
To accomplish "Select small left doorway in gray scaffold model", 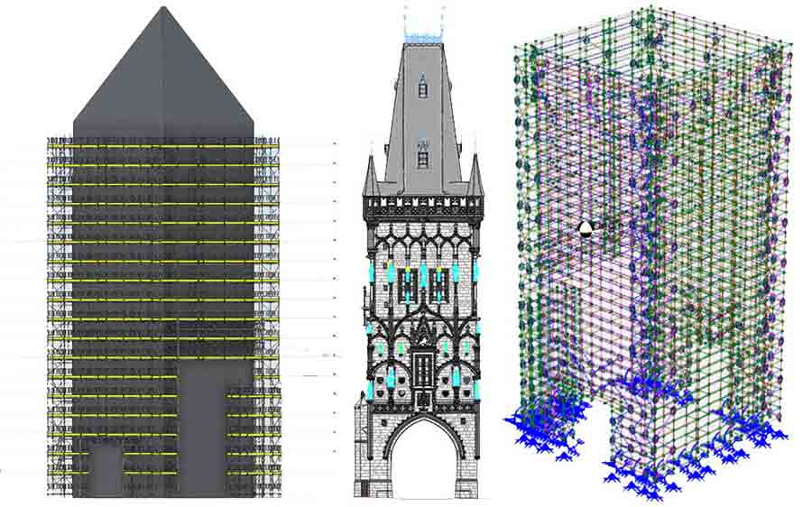I will pos(105,467).
